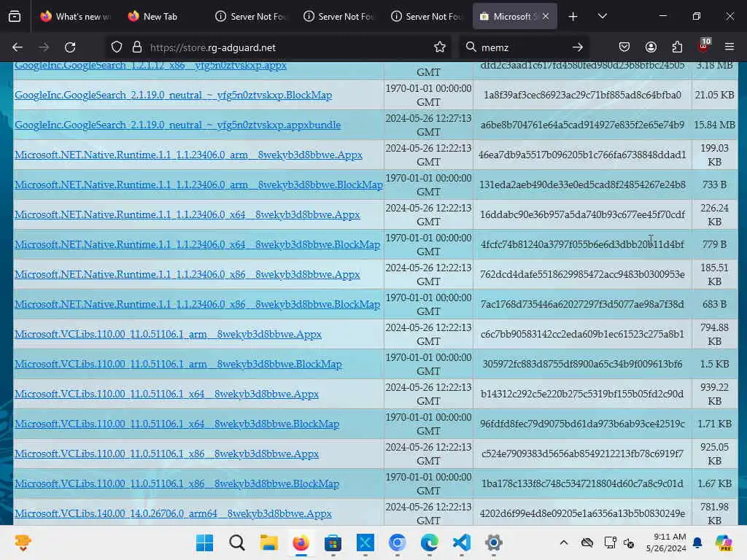Select hash a6be8b704761e64a5cad914927e835f2e65e74b9
The width and height of the screenshot is (747, 560).
(582, 125)
